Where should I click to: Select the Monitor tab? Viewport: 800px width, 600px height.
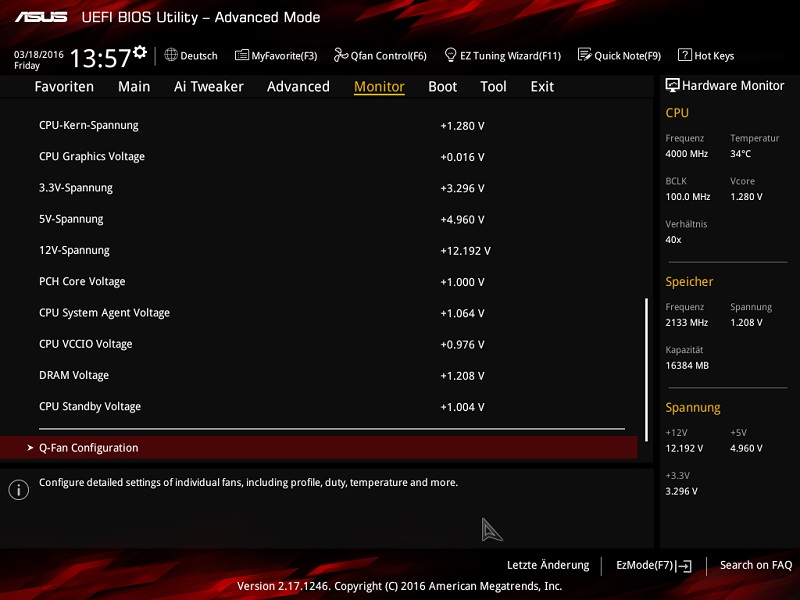click(379, 87)
